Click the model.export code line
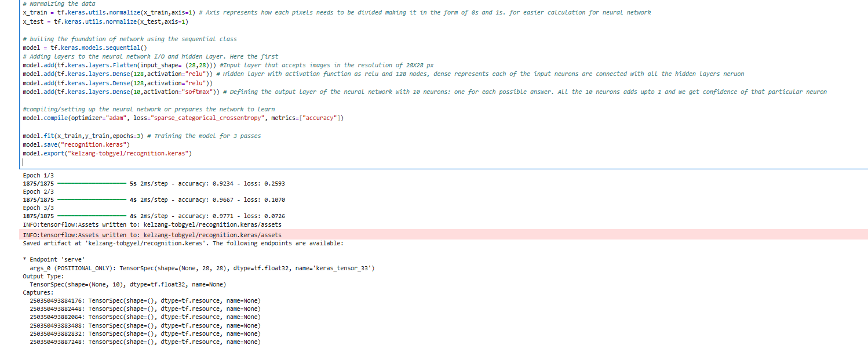The image size is (868, 352). pyautogui.click(x=107, y=154)
